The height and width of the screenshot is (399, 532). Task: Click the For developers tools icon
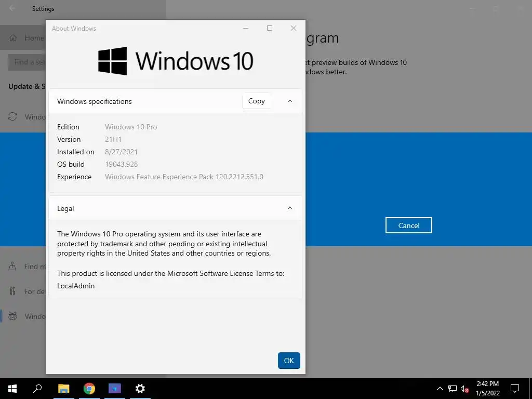[12, 291]
